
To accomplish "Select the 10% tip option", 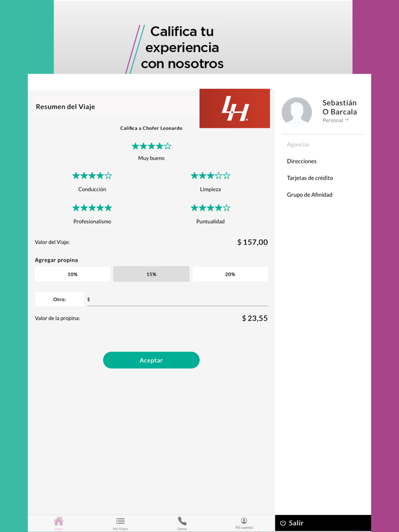I will [72, 274].
